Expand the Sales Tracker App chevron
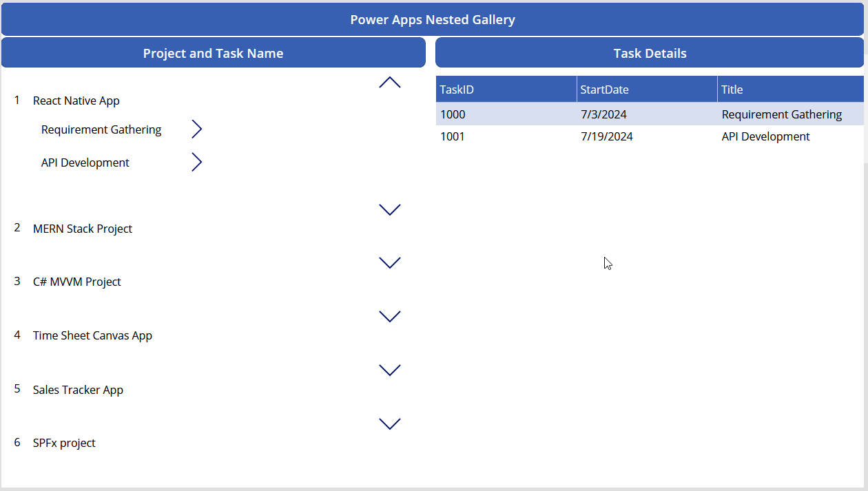This screenshot has height=491, width=868. pos(390,370)
